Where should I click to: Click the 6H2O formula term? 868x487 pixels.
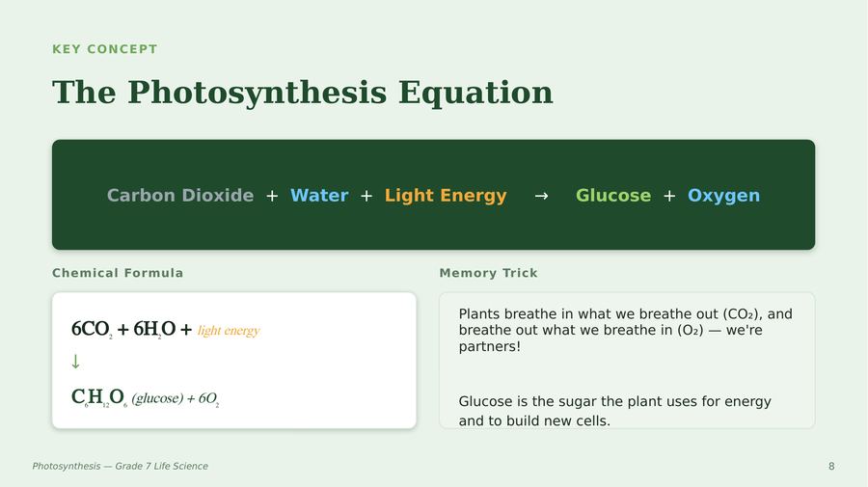154,329
